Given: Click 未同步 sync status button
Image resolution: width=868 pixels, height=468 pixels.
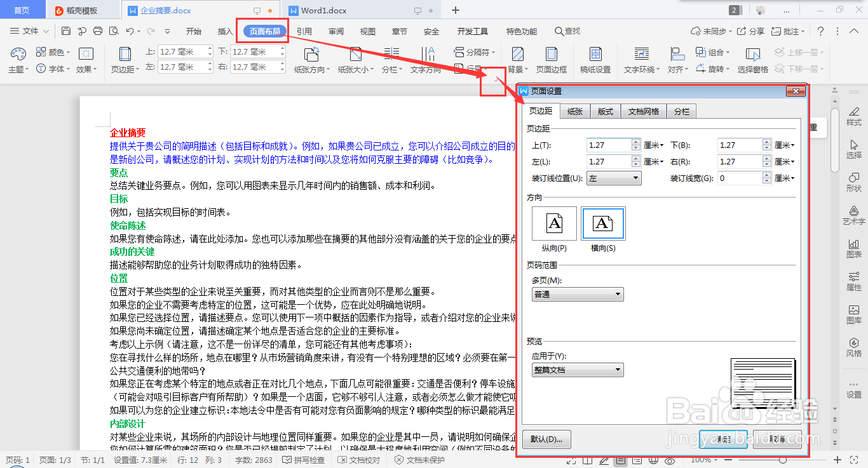Looking at the screenshot, I should point(712,31).
